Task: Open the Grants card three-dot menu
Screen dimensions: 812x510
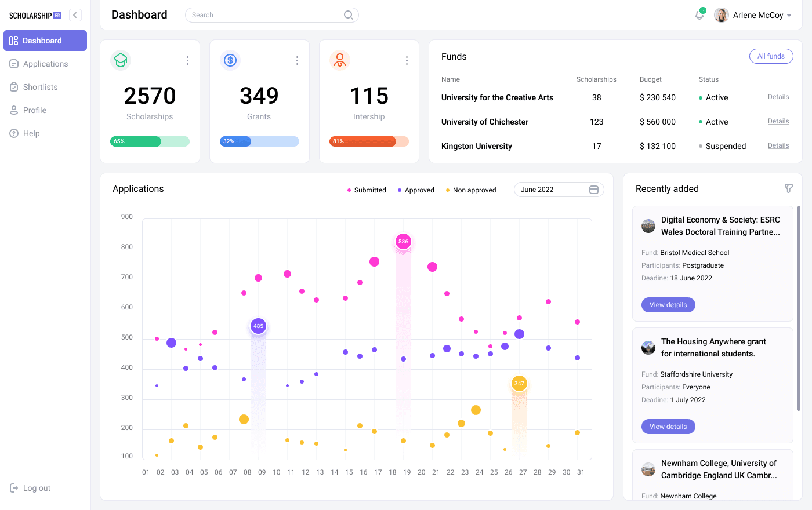Action: 297,60
